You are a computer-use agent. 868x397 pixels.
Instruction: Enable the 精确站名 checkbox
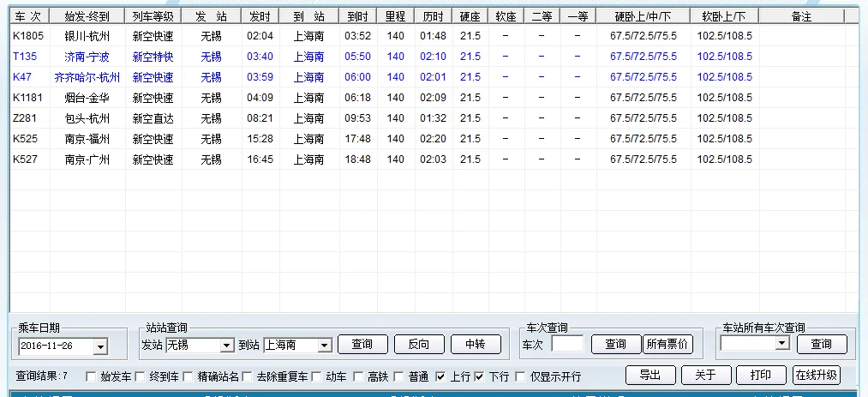tap(189, 377)
